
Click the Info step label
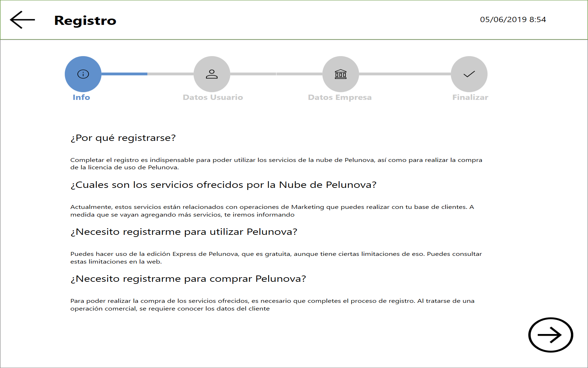tap(81, 97)
